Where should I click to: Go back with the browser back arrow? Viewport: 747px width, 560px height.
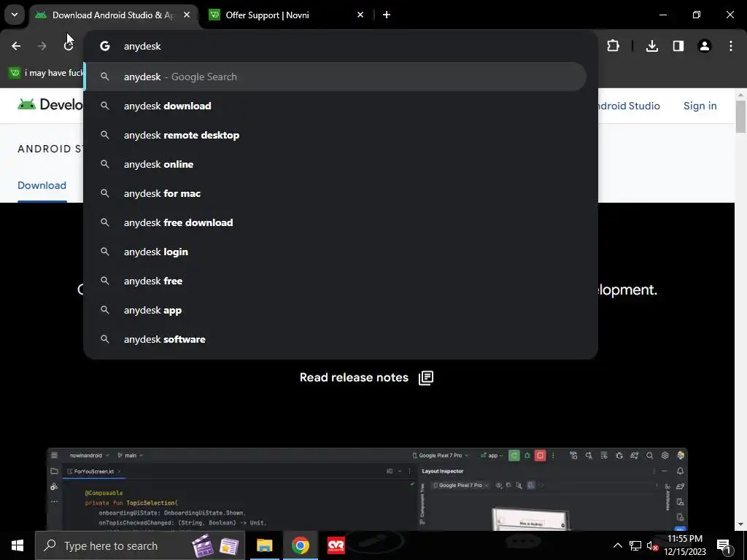tap(16, 46)
